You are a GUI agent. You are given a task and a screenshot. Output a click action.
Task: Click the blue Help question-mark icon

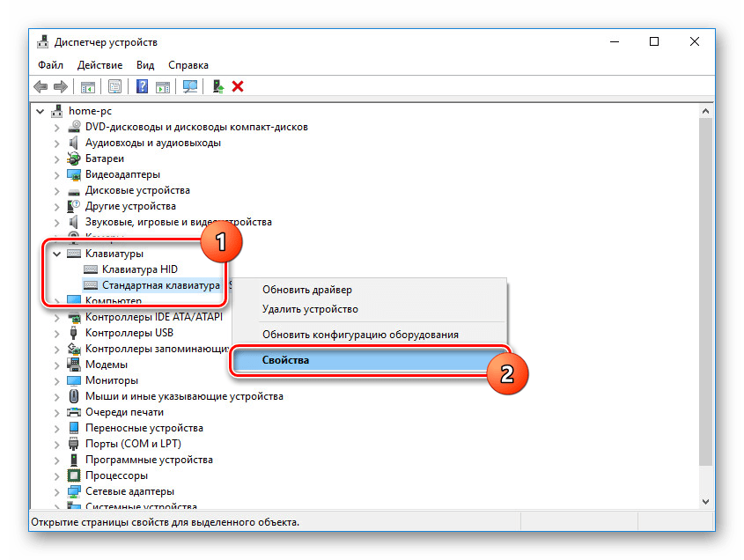pos(142,86)
